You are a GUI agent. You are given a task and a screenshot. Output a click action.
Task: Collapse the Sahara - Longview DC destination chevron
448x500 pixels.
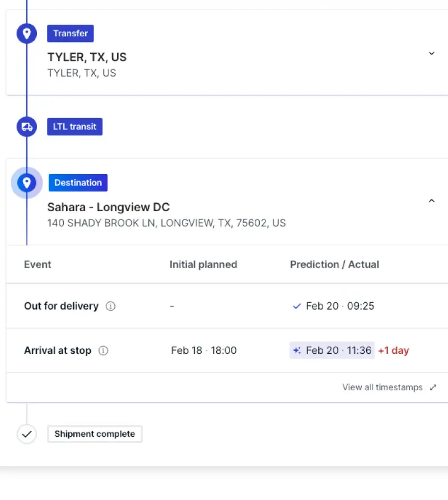[x=432, y=200]
